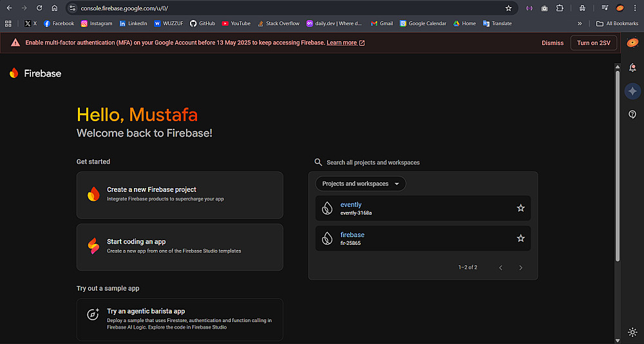Reload the Firebase console page
Image resolution: width=644 pixels, height=344 pixels.
(39, 8)
